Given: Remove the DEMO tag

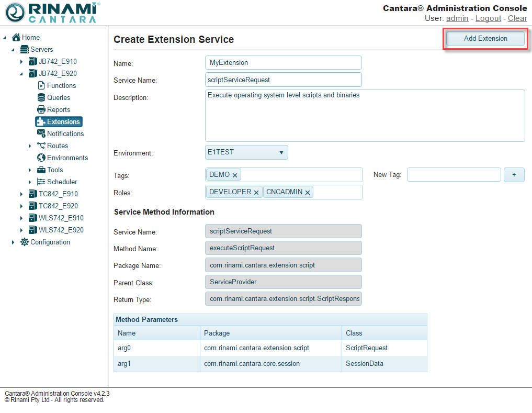Looking at the screenshot, I should (235, 175).
